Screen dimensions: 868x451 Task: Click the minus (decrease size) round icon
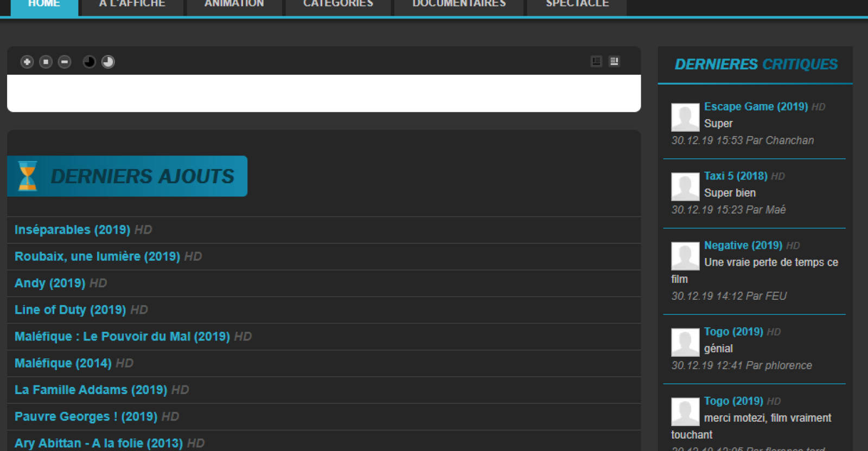[x=65, y=62]
